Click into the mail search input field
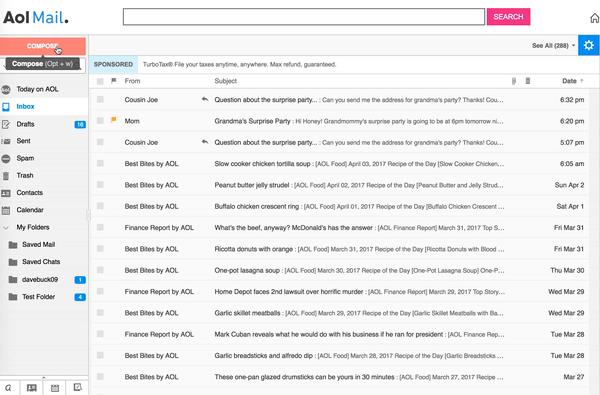 [x=303, y=17]
